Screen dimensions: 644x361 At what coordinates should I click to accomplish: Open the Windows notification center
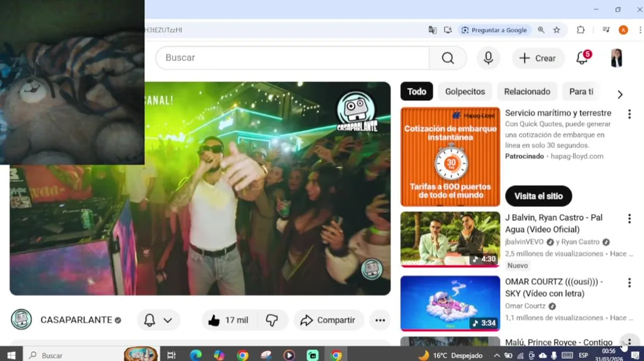[635, 355]
